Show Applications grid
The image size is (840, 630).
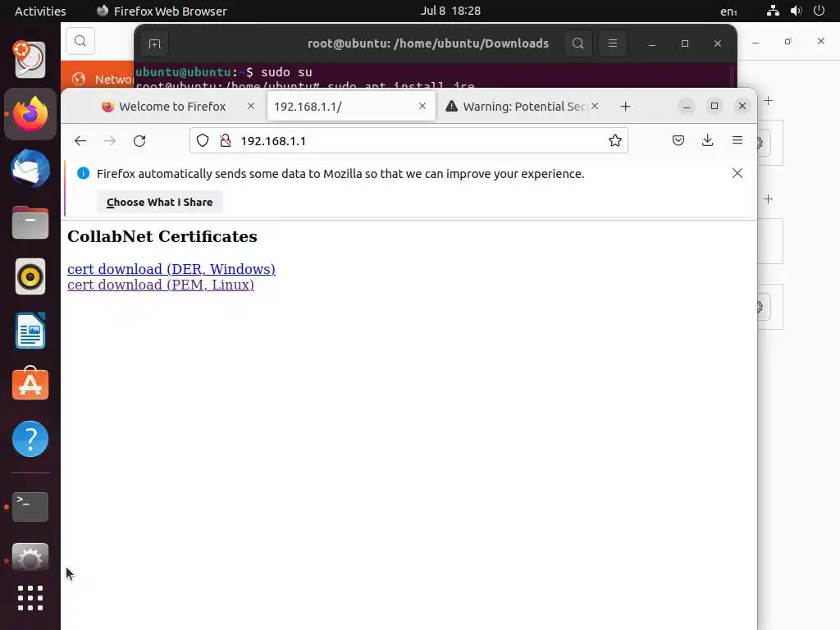(x=30, y=598)
